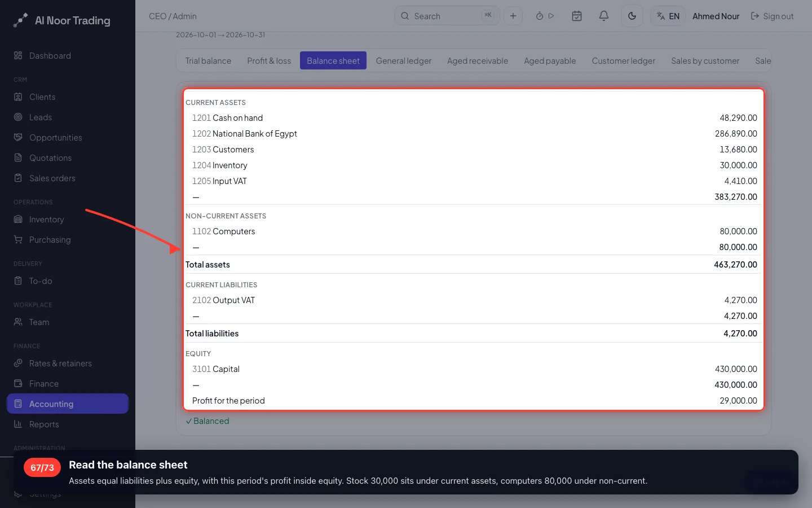The image size is (812, 508).
Task: Select the General ledger tab
Action: (404, 60)
